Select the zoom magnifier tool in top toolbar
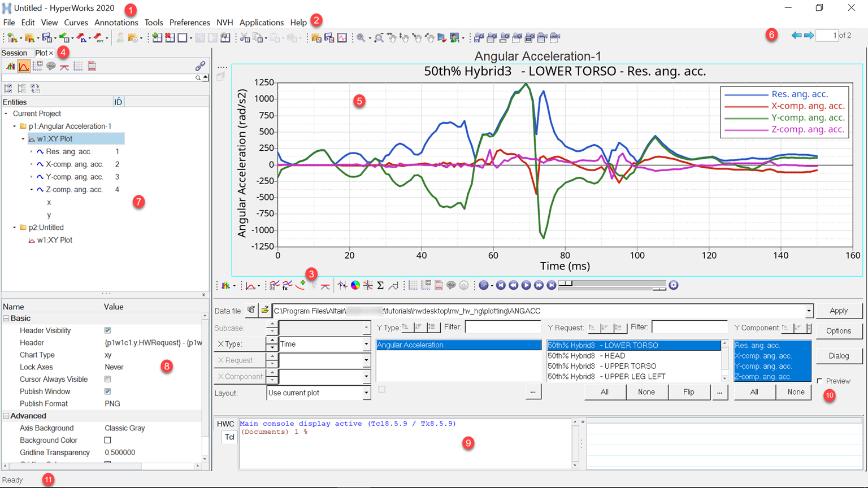This screenshot has height=488, width=868. click(x=361, y=38)
